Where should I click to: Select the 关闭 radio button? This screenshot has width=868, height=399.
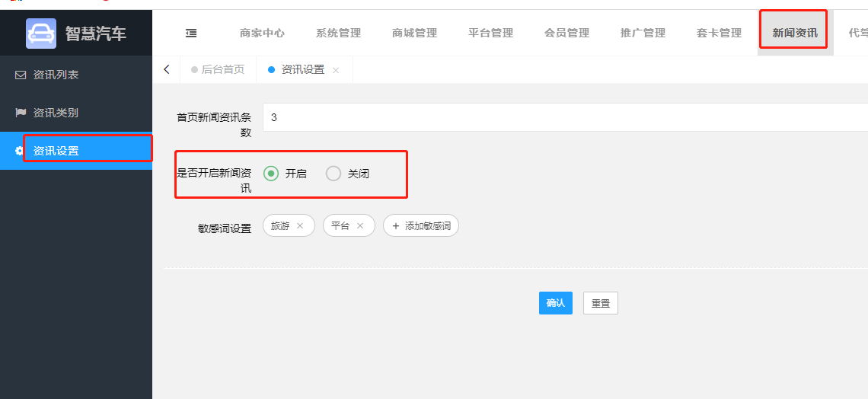click(333, 173)
